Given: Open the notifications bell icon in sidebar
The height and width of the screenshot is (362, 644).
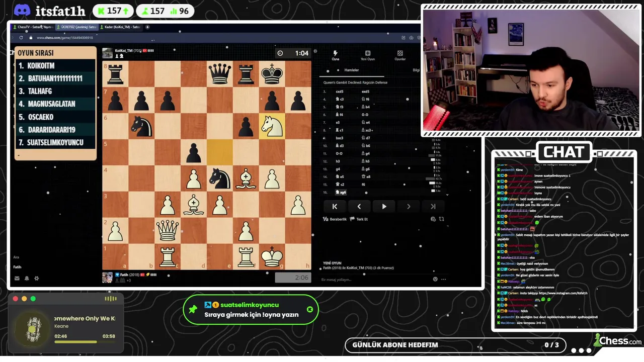Looking at the screenshot, I should click(27, 278).
